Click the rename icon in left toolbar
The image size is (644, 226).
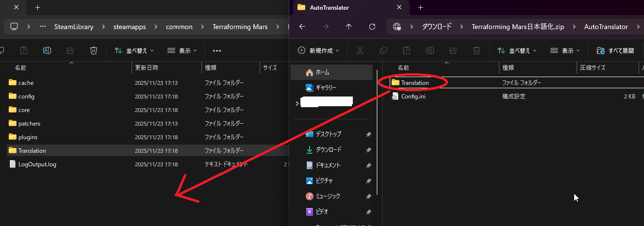point(47,50)
